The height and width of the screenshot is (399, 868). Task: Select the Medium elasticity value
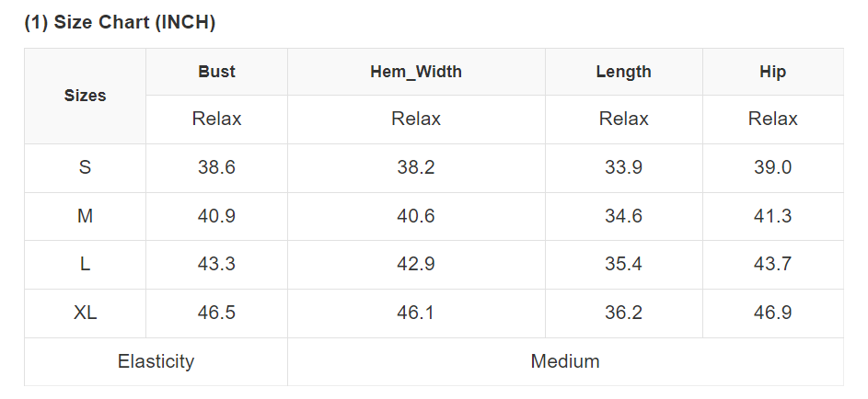[565, 361]
